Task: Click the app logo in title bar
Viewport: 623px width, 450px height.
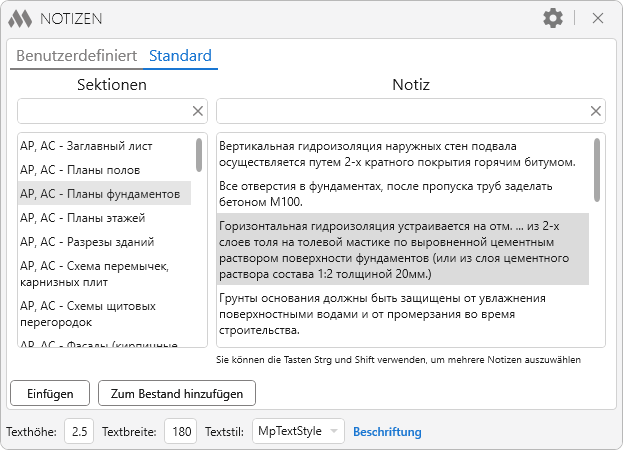Action: (x=20, y=18)
